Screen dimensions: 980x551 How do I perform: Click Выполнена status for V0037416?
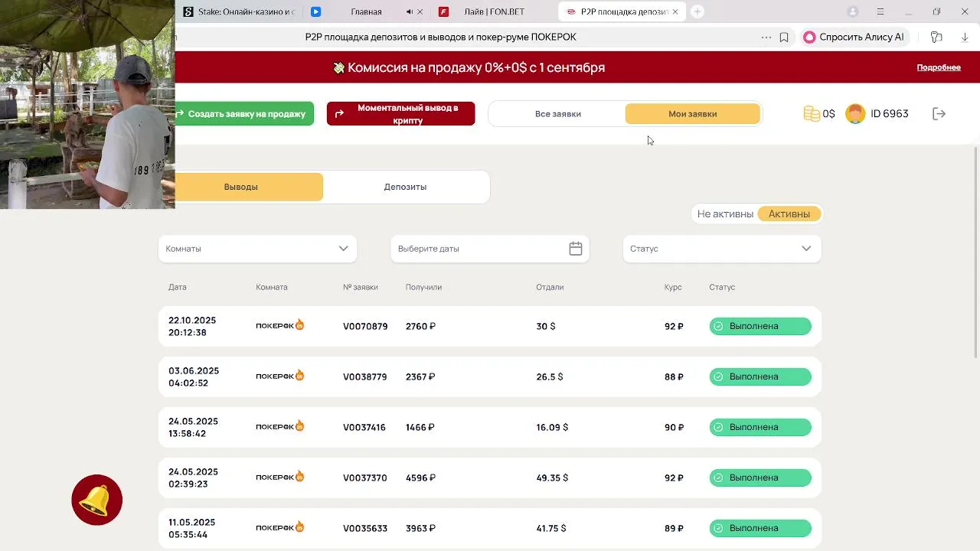tap(760, 427)
